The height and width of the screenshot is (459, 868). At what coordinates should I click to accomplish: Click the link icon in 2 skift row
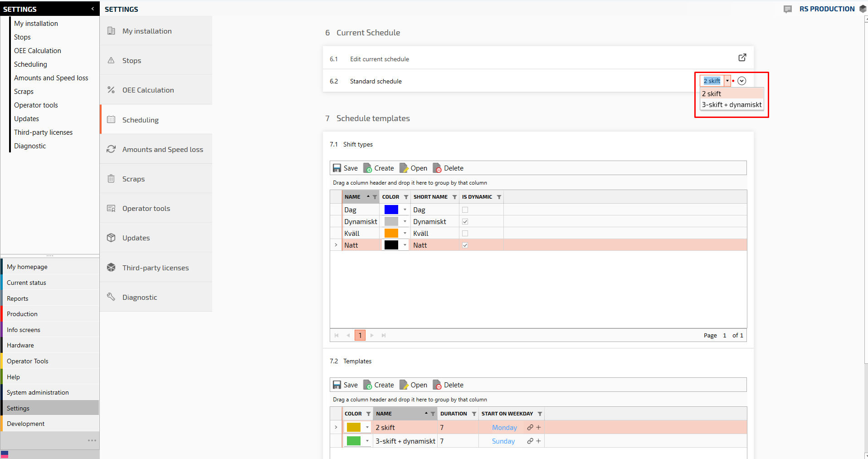(x=530, y=427)
